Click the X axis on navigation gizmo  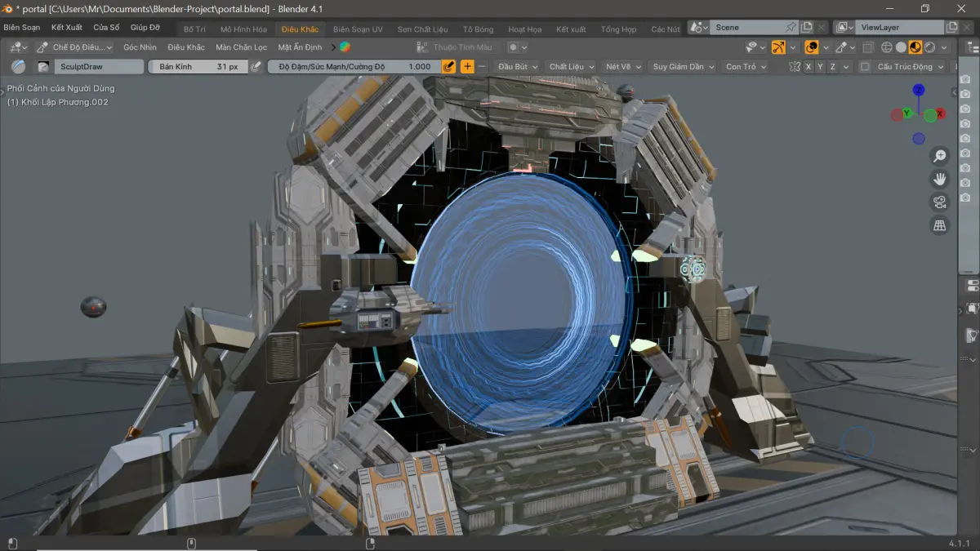(x=941, y=114)
